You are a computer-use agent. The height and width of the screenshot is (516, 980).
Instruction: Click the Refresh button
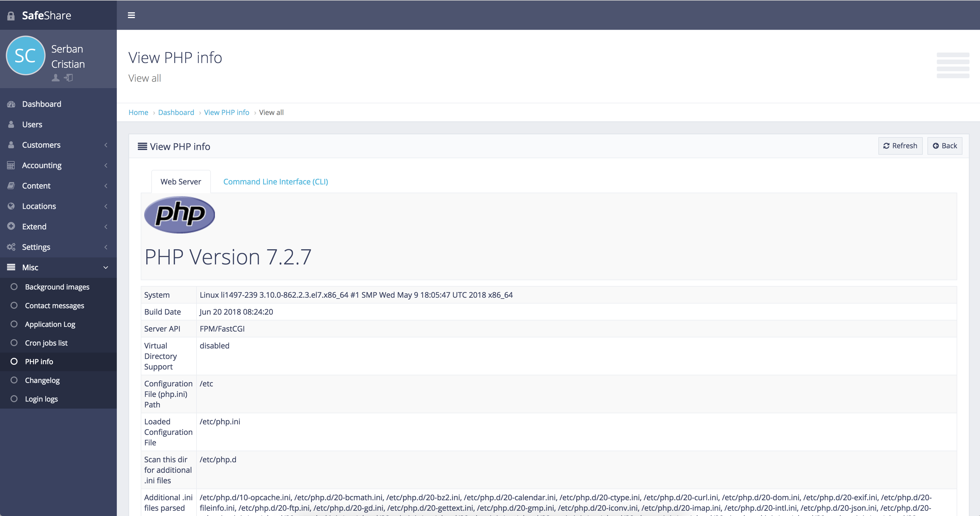(900, 146)
